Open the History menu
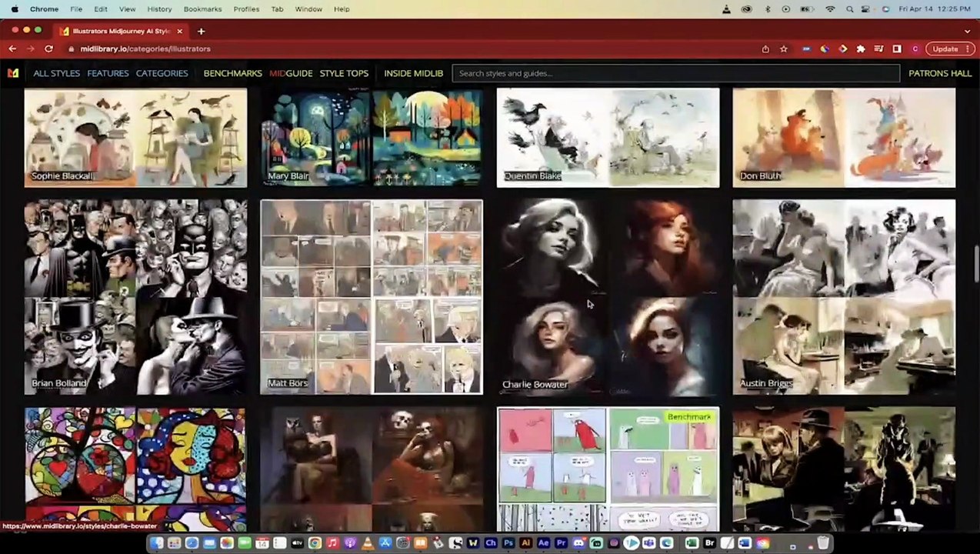This screenshot has height=554, width=980. 159,8
